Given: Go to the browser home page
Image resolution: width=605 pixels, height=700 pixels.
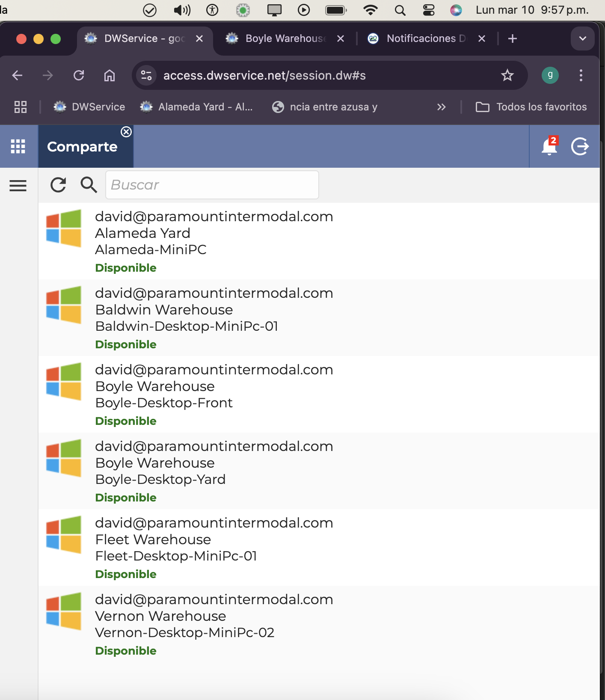Looking at the screenshot, I should (110, 76).
